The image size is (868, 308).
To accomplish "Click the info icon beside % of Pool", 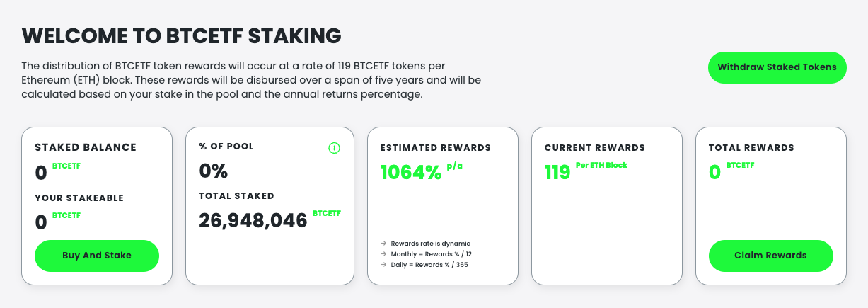I will coord(335,148).
